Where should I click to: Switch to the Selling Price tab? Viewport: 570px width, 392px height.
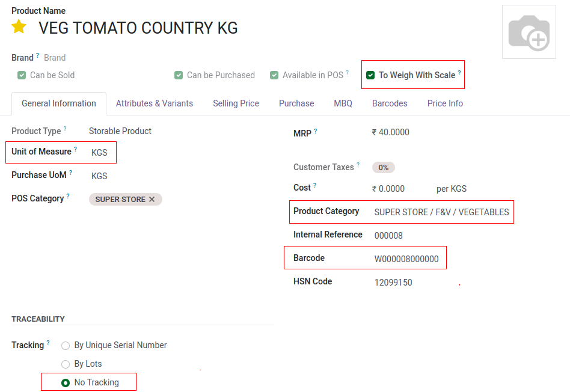coord(236,103)
